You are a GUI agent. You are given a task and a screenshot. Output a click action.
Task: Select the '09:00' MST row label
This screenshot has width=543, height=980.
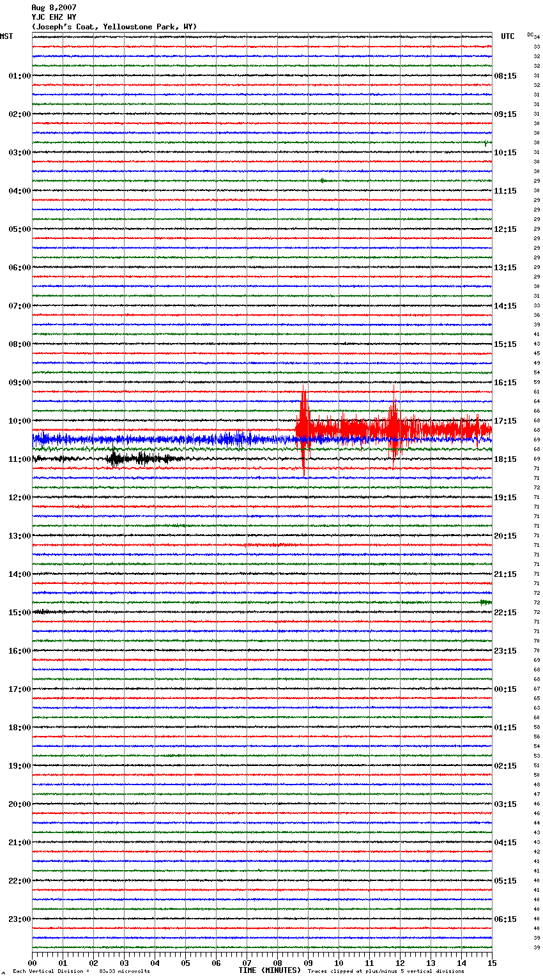click(19, 383)
